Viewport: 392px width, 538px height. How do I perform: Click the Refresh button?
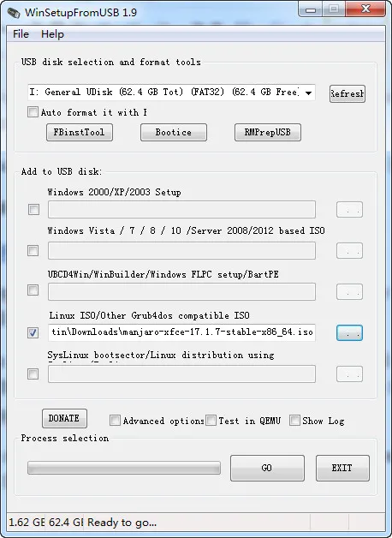pyautogui.click(x=347, y=93)
